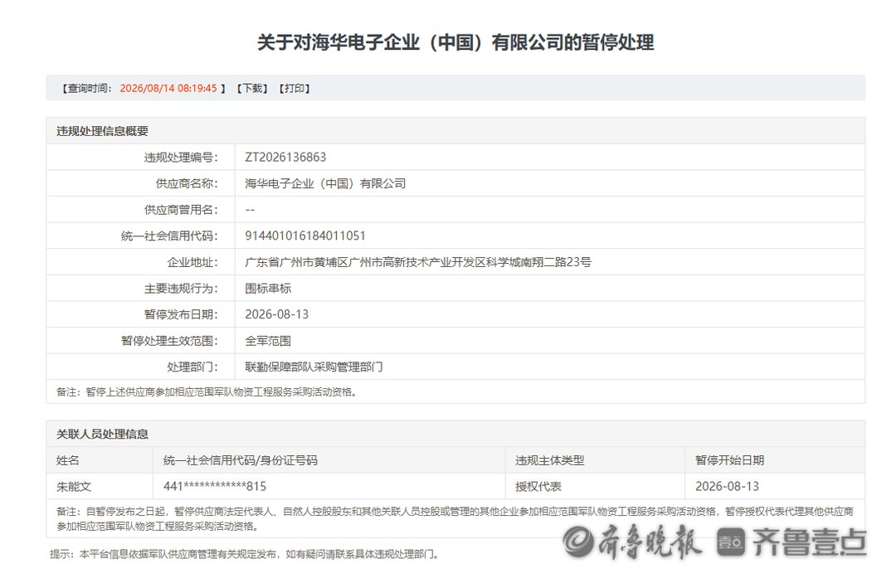The image size is (896, 588).
Task: Click the masked ID number 441************815
Action: 215,487
